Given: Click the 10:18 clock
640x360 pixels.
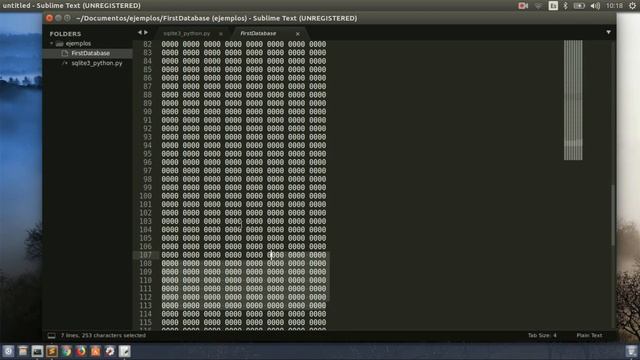Looking at the screenshot, I should 614,6.
